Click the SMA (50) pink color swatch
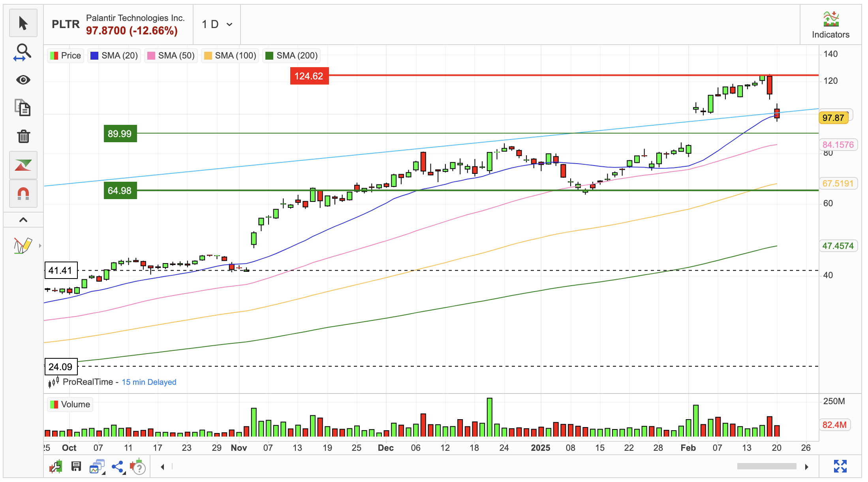 (x=151, y=56)
